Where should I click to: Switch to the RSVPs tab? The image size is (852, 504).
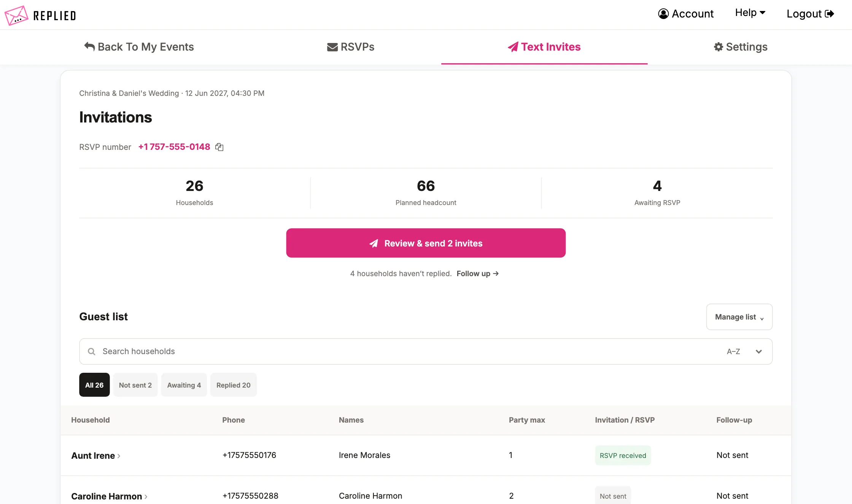pyautogui.click(x=351, y=47)
